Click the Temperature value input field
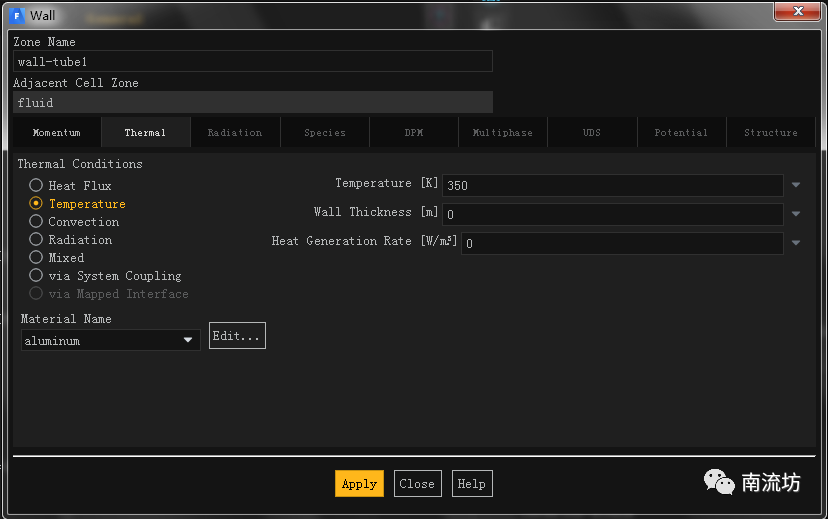This screenshot has width=828, height=519. point(612,186)
